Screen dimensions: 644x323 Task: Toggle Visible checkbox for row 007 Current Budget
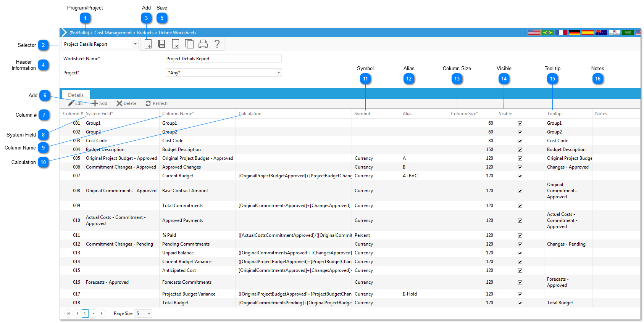(520, 176)
